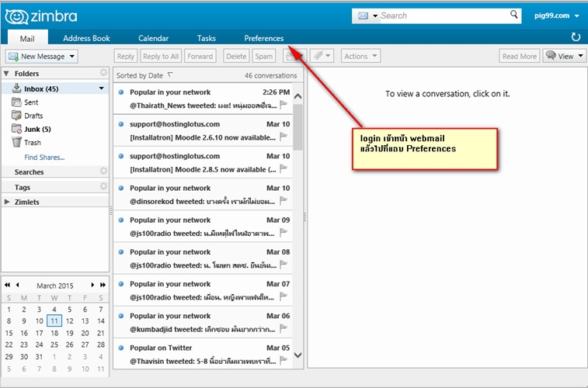Go to next month in mini calendar
The height and width of the screenshot is (388, 588).
coord(92,285)
